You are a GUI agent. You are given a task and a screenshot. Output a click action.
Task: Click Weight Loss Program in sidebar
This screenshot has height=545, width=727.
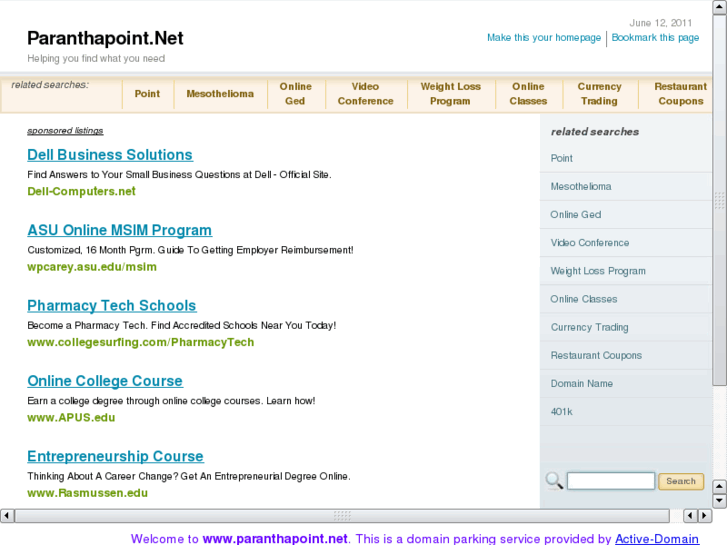tap(598, 271)
